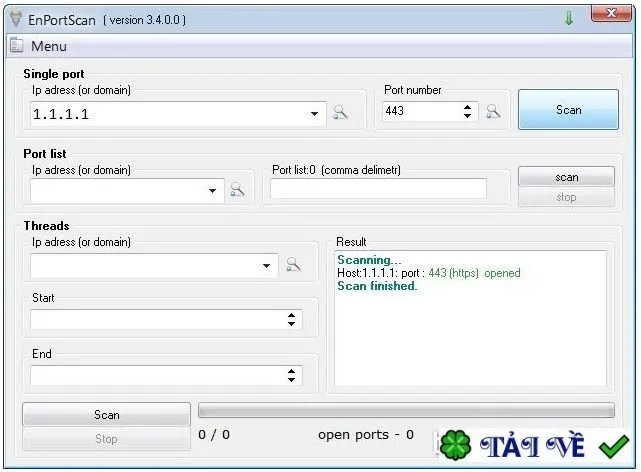Decrement the End port value

pos(291,380)
